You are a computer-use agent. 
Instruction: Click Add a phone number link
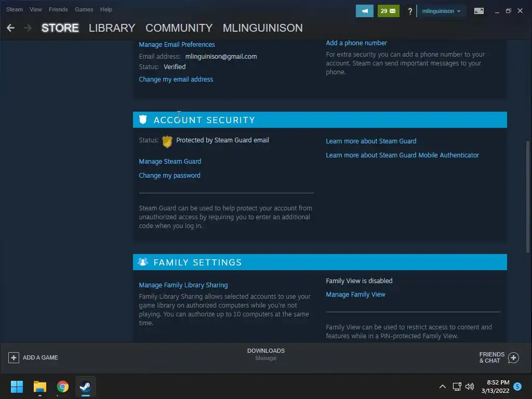pyautogui.click(x=356, y=43)
